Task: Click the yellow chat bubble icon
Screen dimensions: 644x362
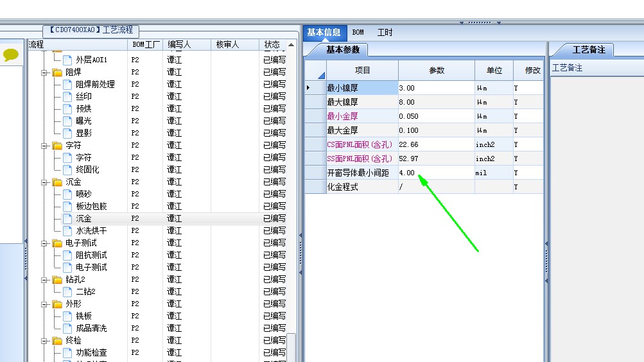Action: [11, 55]
